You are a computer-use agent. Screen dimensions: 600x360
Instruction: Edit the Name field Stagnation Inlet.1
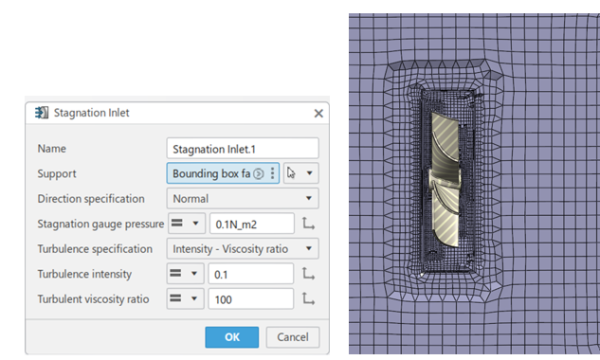[243, 148]
